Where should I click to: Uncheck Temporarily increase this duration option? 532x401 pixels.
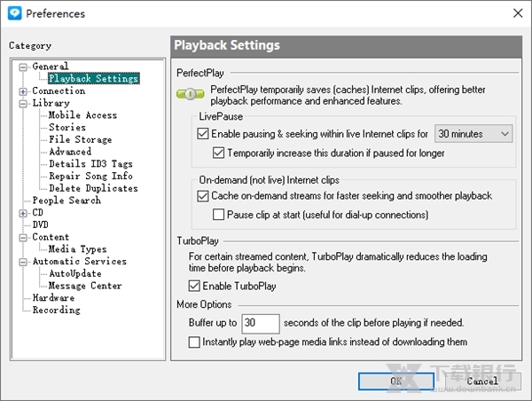[x=220, y=153]
